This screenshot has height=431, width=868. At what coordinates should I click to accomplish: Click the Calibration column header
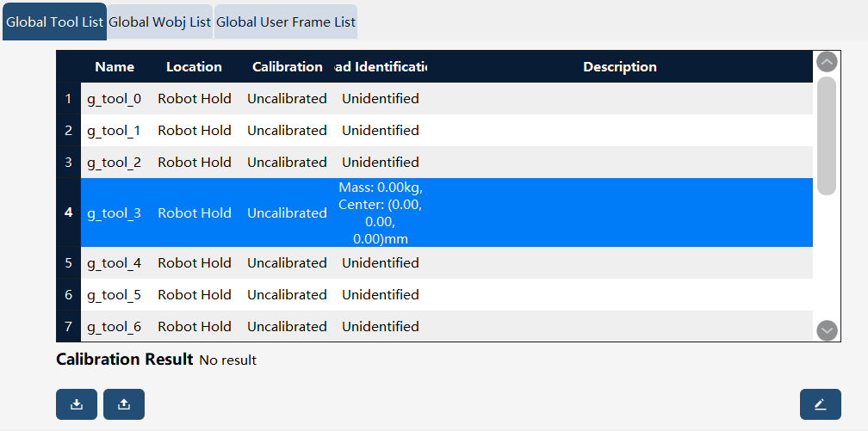coord(288,67)
